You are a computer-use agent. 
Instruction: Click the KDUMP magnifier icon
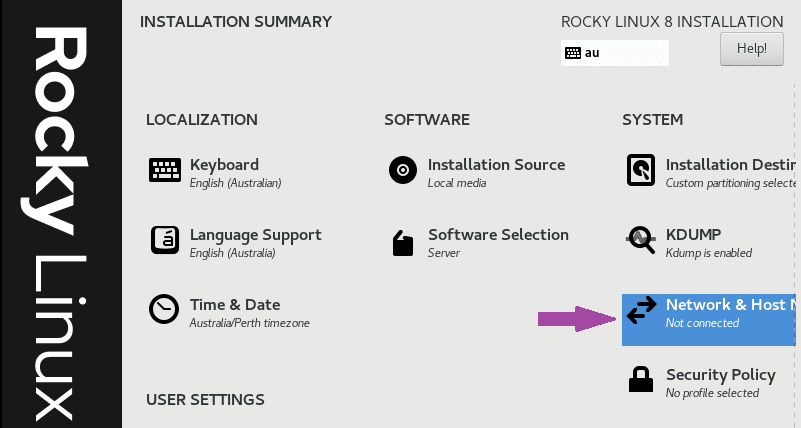(641, 240)
